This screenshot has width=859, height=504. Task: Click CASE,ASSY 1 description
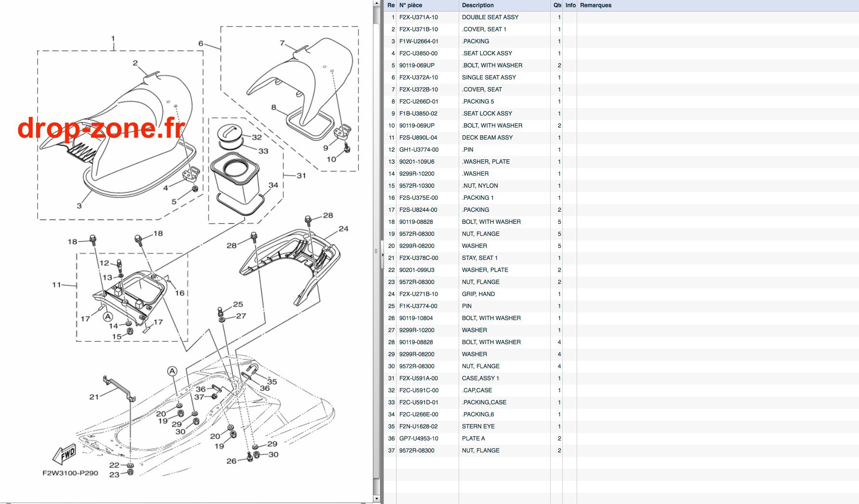tap(480, 378)
